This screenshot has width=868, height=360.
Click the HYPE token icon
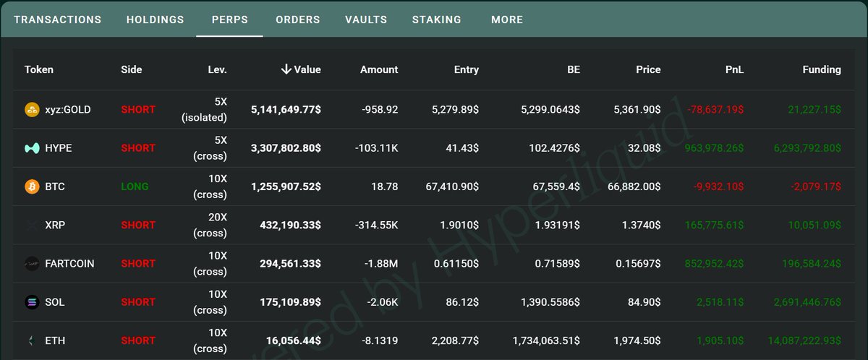pyautogui.click(x=32, y=148)
